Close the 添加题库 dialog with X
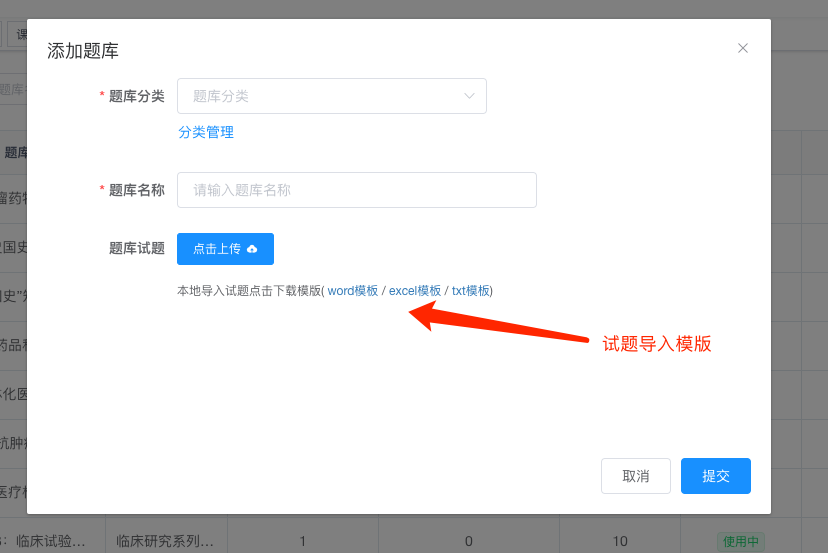Image resolution: width=828 pixels, height=553 pixels. click(743, 48)
